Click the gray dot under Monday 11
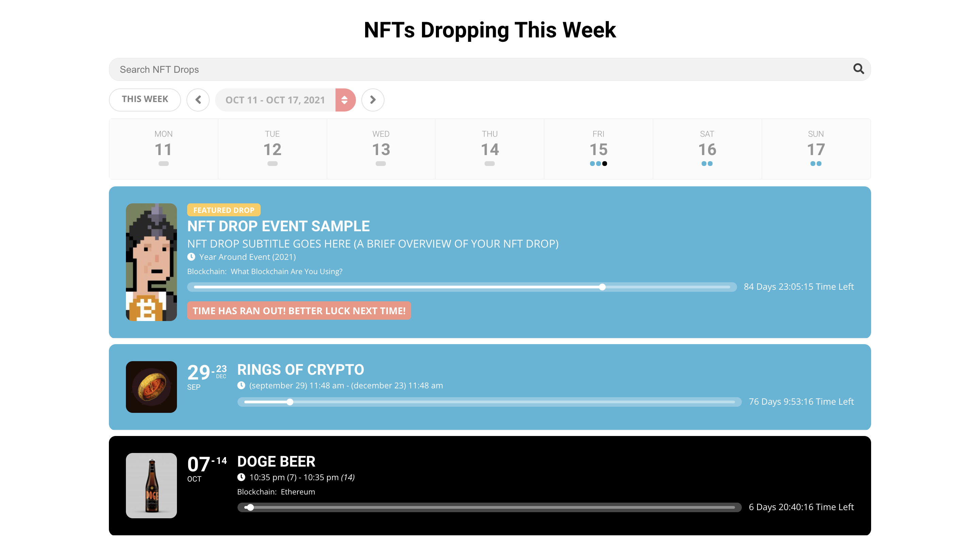This screenshot has width=980, height=538. click(x=163, y=164)
